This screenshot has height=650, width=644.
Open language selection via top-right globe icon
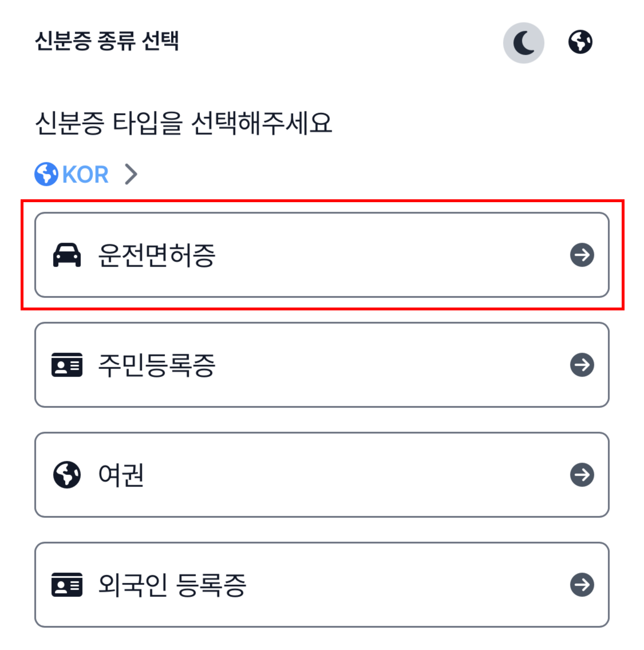point(580,42)
